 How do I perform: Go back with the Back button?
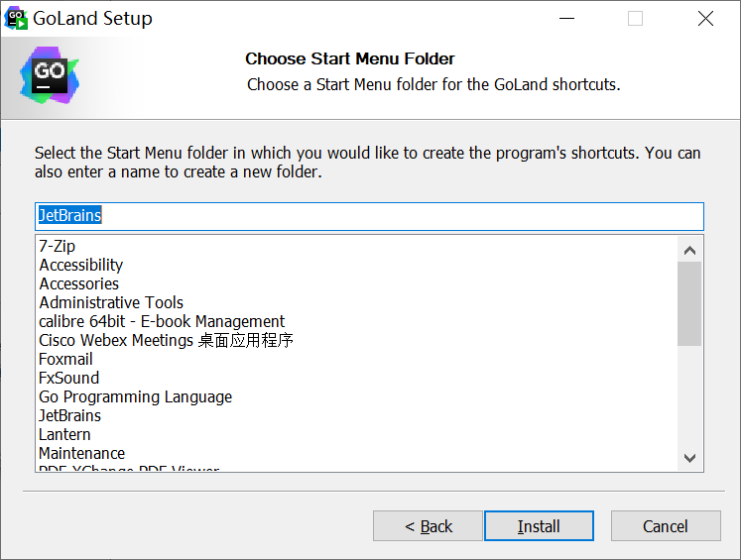point(428,526)
